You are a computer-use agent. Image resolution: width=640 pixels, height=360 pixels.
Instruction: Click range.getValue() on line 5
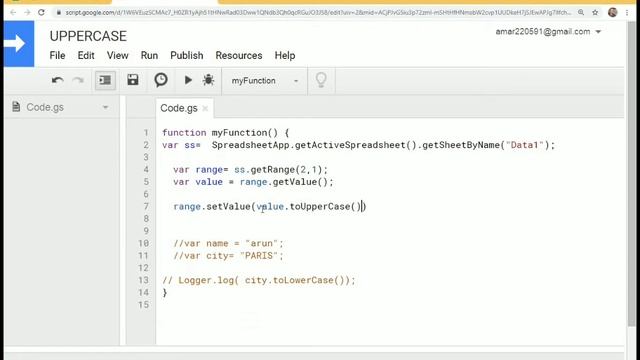(284, 182)
